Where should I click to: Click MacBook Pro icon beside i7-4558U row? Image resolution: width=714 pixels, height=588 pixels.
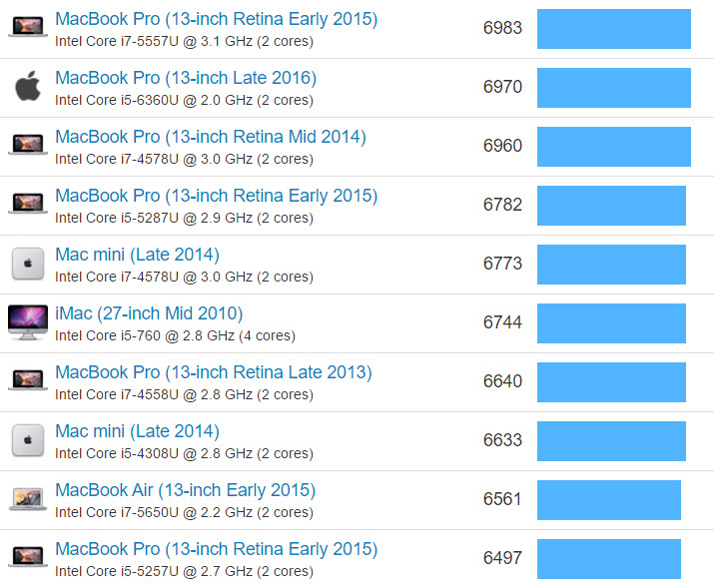pos(28,379)
